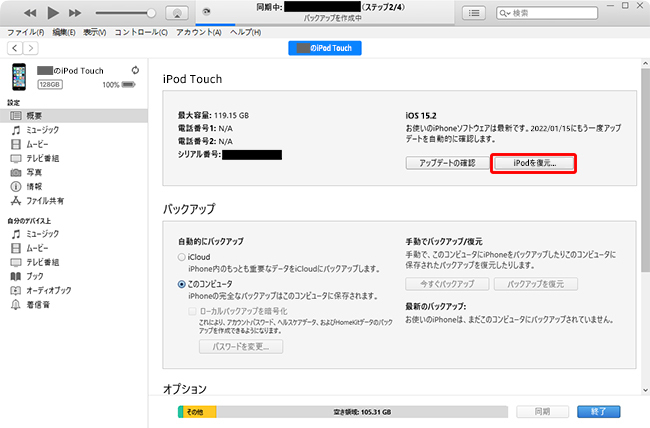Click the パスワードを変更... button

pos(241,346)
